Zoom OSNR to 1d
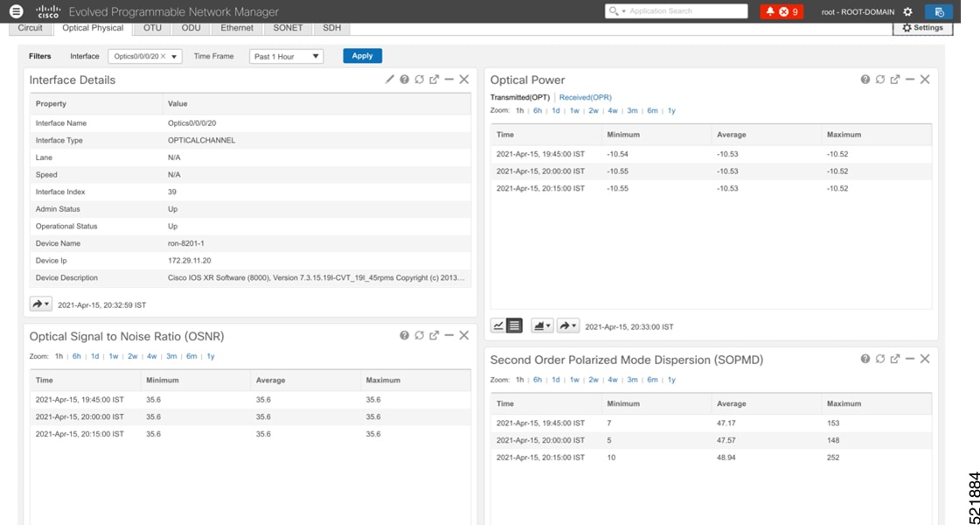This screenshot has height=525, width=980. [95, 356]
